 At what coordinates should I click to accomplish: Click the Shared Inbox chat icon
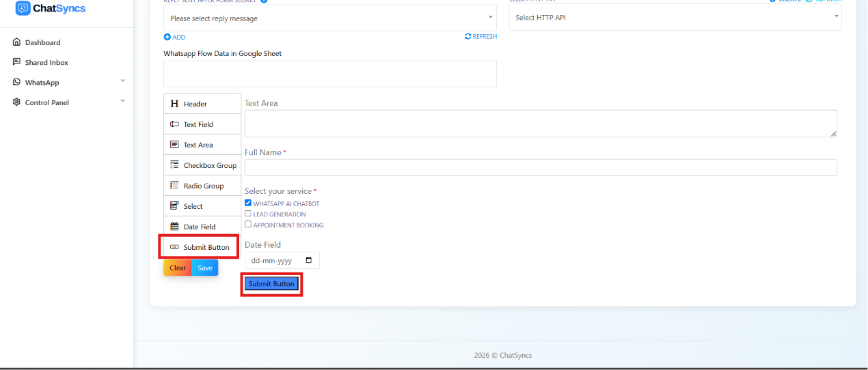click(16, 62)
